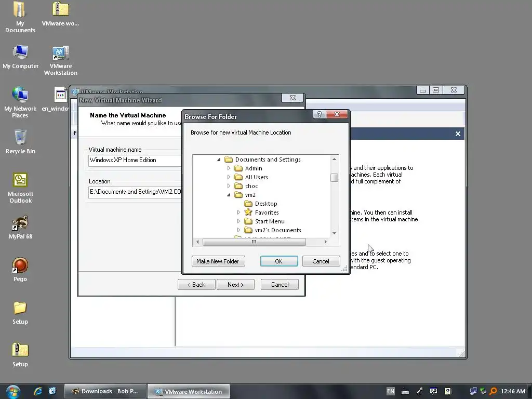Click the magnifier search tray icon

tap(493, 391)
